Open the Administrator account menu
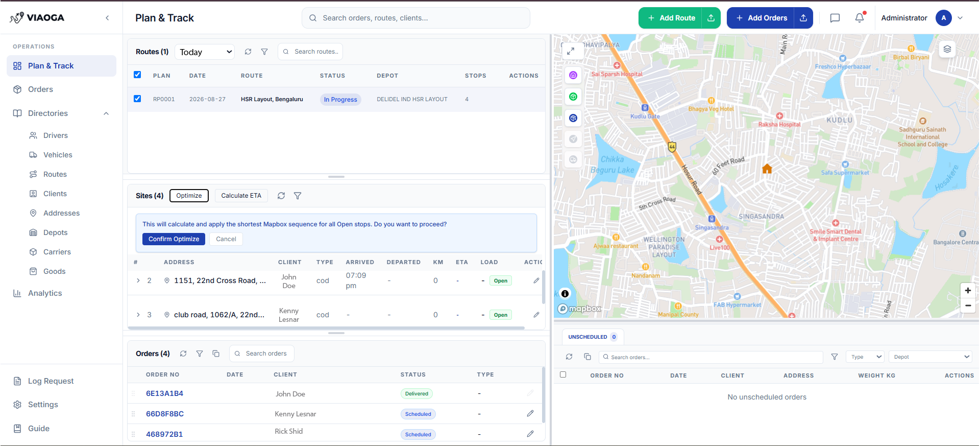 (922, 18)
